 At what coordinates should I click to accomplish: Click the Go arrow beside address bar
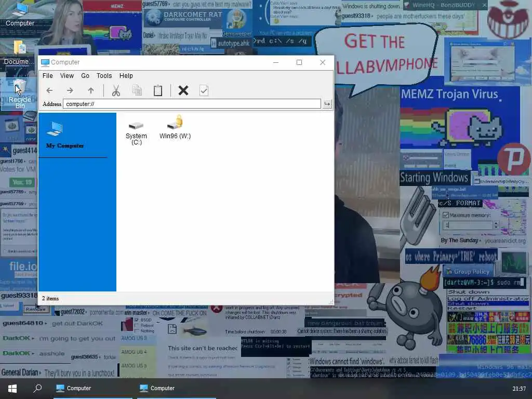(327, 104)
